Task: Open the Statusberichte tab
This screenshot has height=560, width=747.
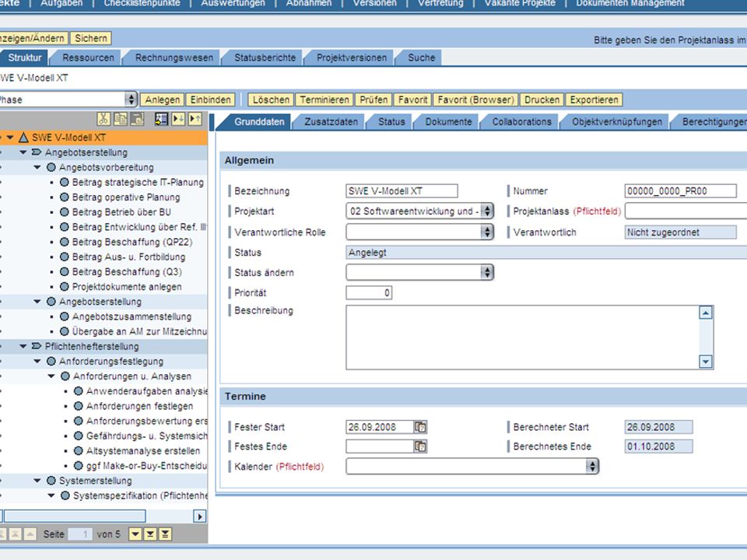Action: pyautogui.click(x=265, y=58)
